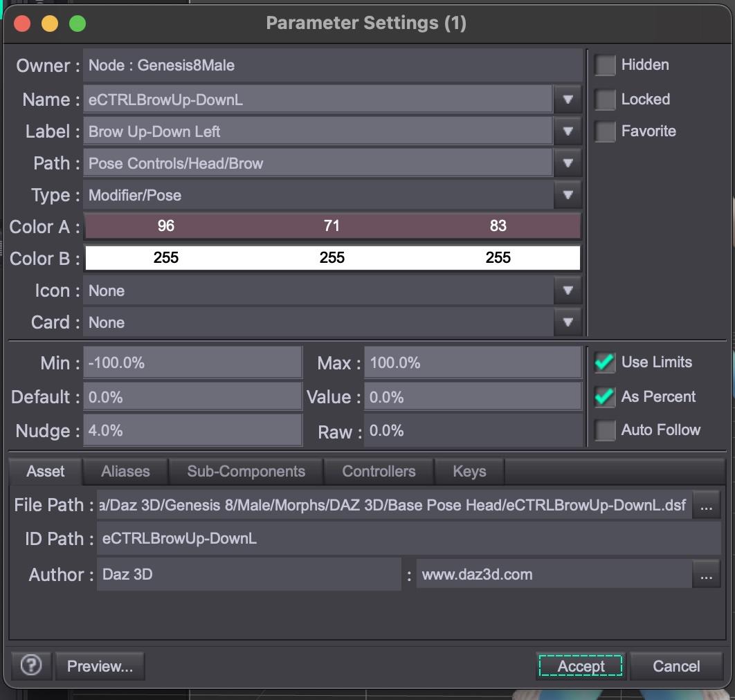Zoom the window with green button
735x700 pixels.
click(x=78, y=24)
